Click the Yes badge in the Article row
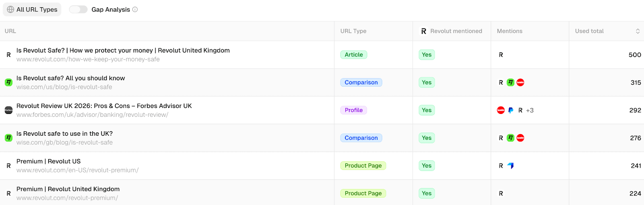 point(427,55)
